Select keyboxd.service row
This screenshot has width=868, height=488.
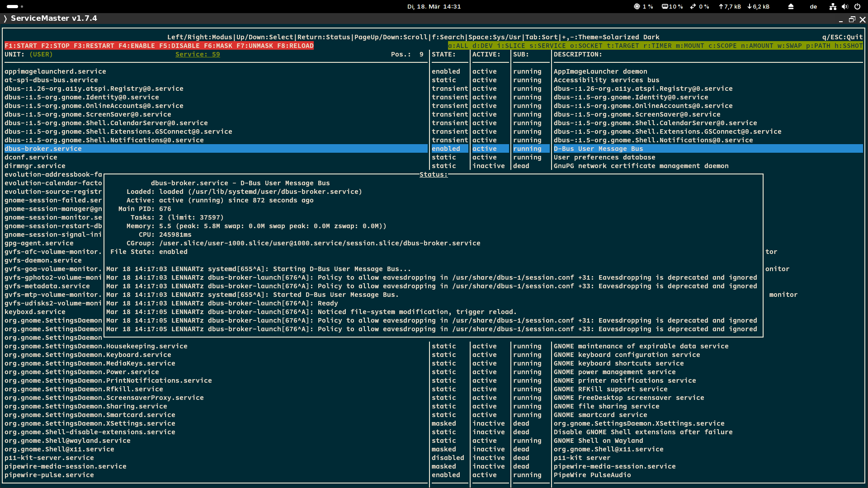[35, 312]
